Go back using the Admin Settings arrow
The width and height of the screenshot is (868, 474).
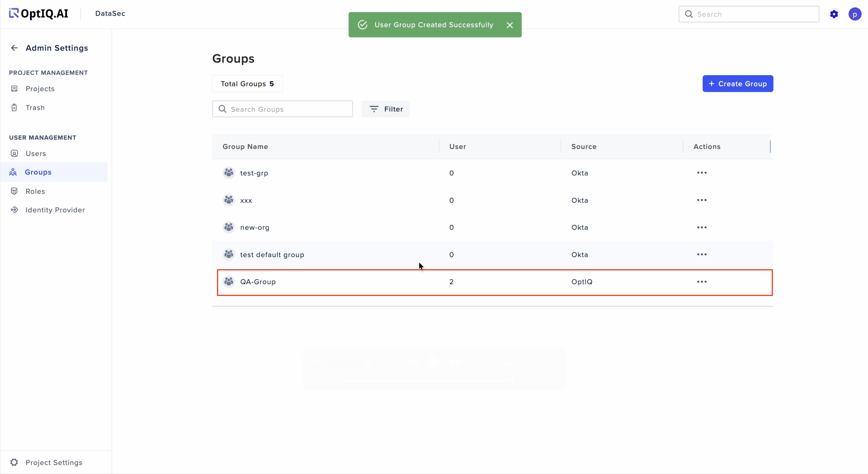pyautogui.click(x=14, y=48)
